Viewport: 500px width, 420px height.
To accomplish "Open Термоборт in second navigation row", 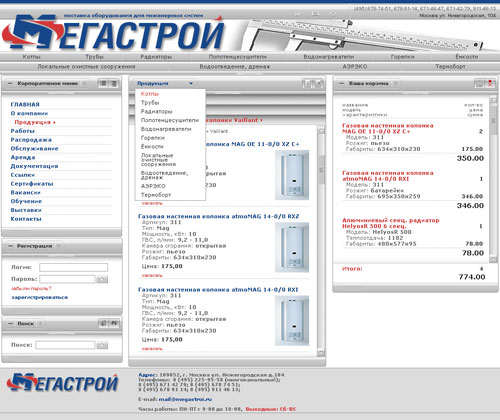I will point(450,67).
